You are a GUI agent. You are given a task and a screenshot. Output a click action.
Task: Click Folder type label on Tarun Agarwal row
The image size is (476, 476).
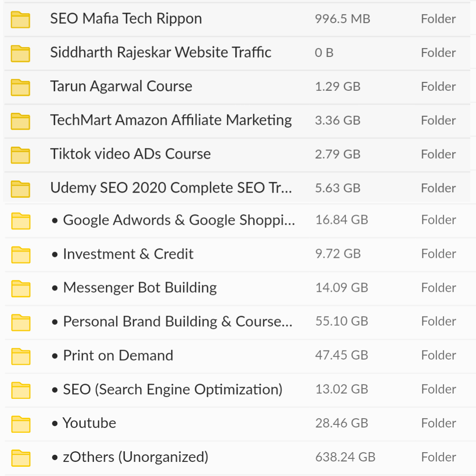tap(439, 86)
